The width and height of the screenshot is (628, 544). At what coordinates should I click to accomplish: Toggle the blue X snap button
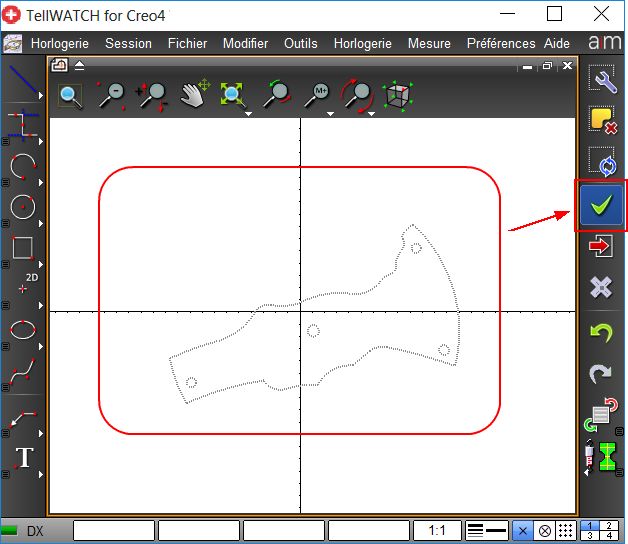click(523, 531)
